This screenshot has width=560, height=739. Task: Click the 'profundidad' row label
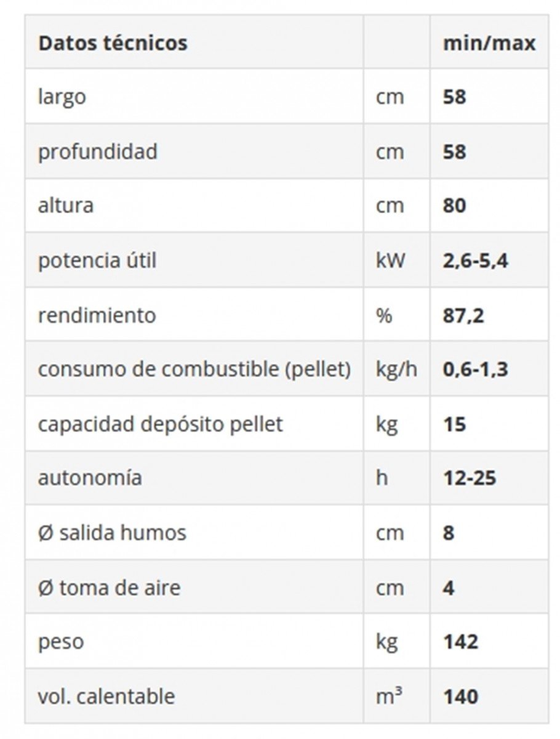point(98,151)
